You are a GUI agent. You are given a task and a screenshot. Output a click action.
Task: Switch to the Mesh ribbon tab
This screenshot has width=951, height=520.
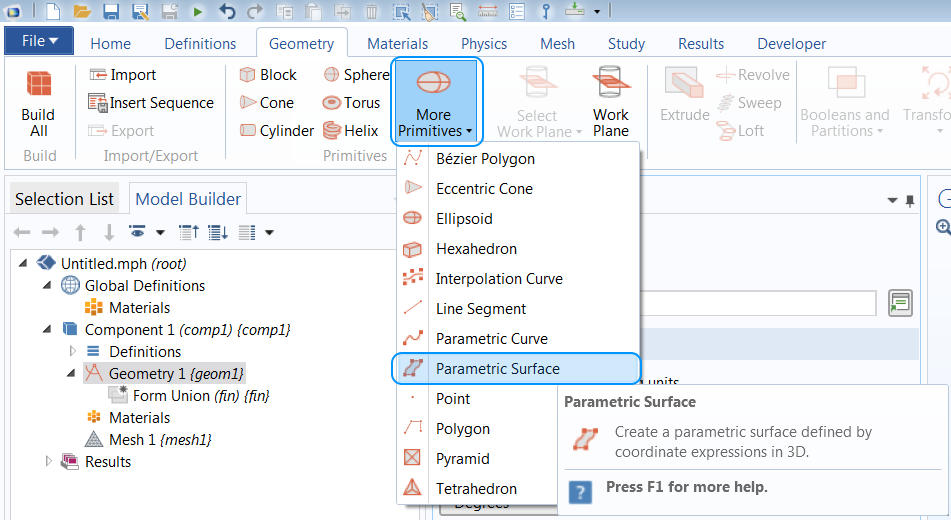pyautogui.click(x=557, y=44)
